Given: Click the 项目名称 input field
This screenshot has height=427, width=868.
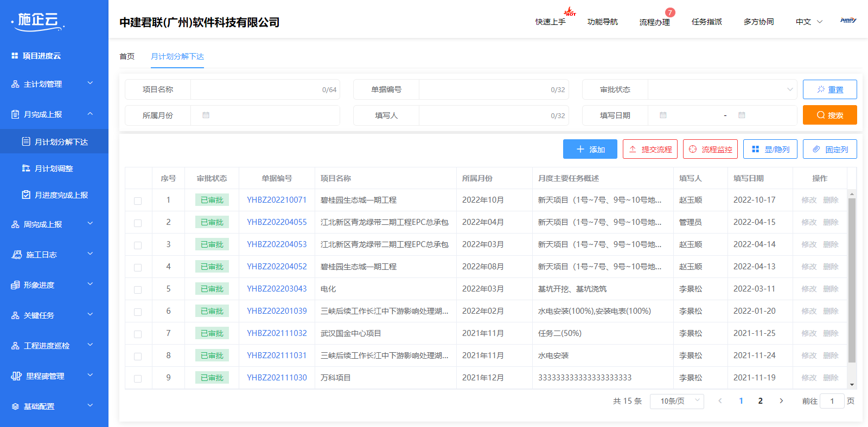Looking at the screenshot, I should 265,89.
